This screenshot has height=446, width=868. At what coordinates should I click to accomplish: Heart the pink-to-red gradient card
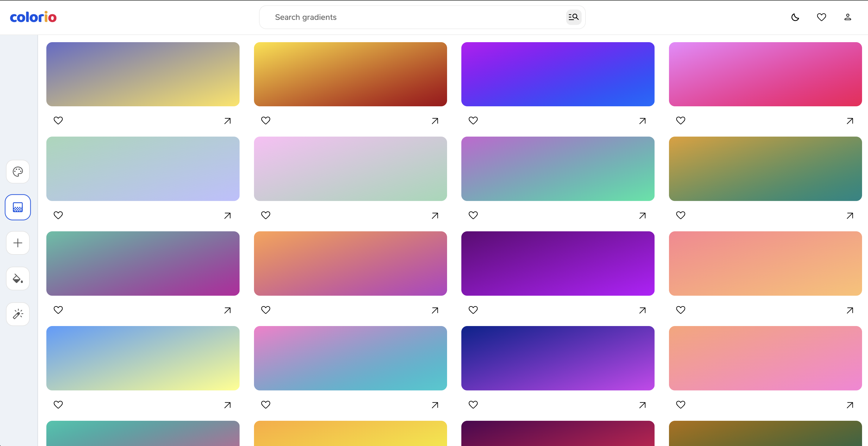click(x=680, y=120)
